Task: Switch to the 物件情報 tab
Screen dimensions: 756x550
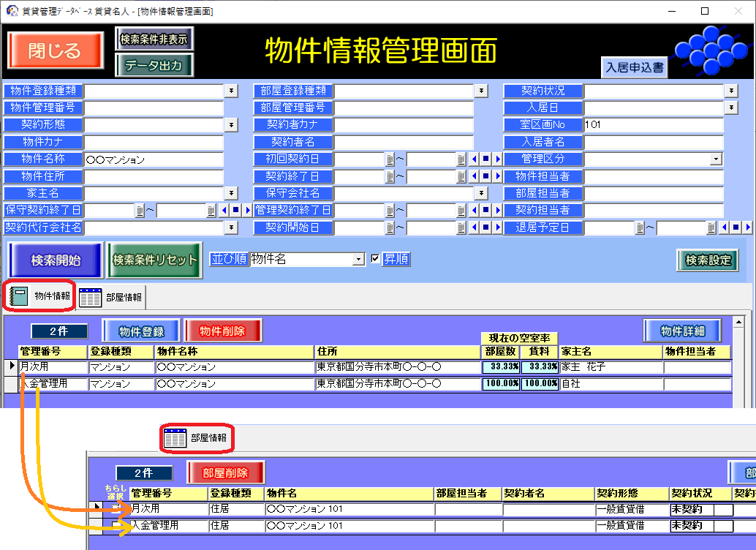Action: point(41,295)
